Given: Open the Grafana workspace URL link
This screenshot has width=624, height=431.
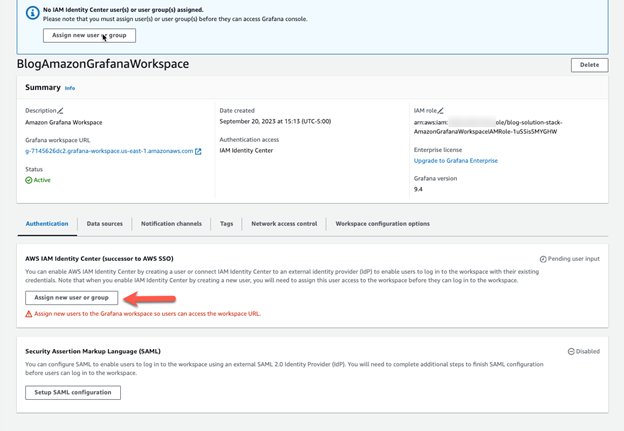Looking at the screenshot, I should tap(109, 151).
